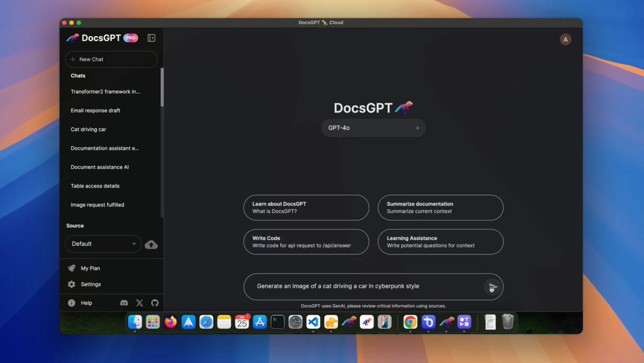Open the Image request fulfilled chat
This screenshot has width=644, height=363.
pyautogui.click(x=98, y=205)
